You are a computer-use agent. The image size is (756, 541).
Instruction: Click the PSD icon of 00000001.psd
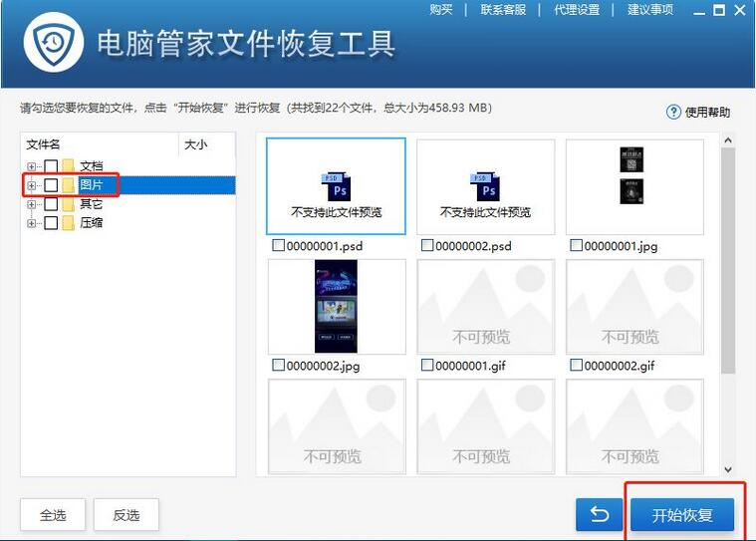(x=336, y=185)
